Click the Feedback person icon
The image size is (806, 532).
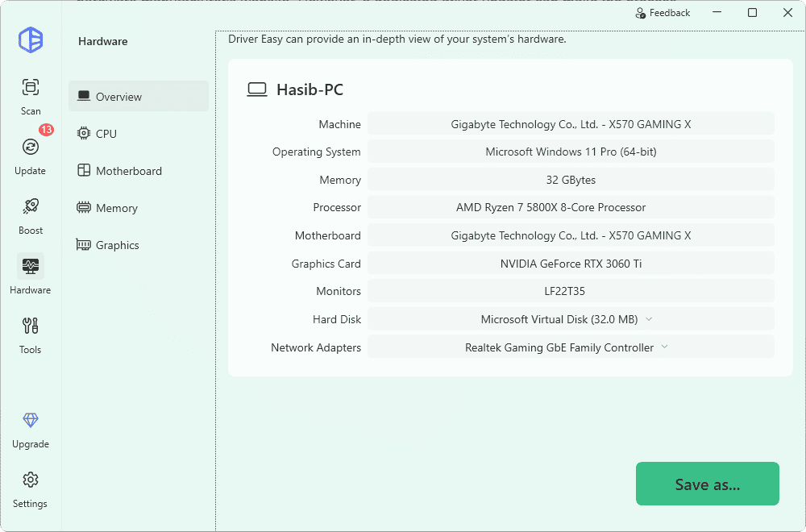tap(641, 13)
